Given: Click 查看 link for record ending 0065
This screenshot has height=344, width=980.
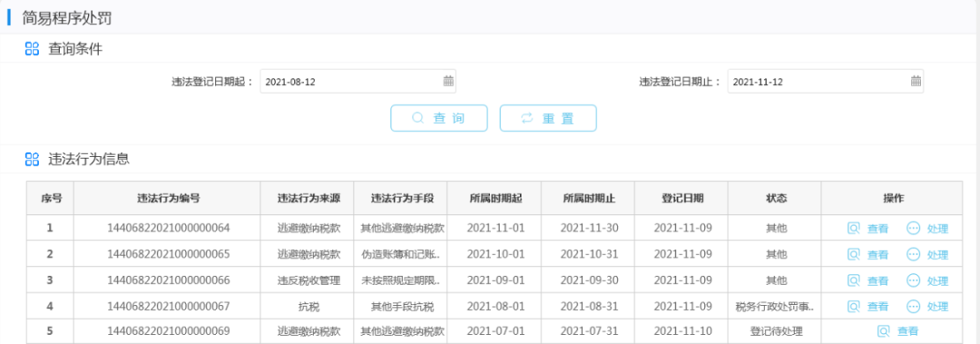Looking at the screenshot, I should (877, 255).
